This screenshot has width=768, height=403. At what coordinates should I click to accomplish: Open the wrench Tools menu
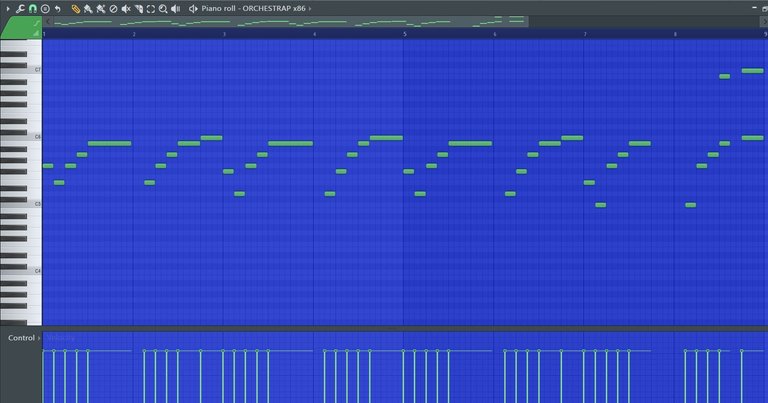pyautogui.click(x=20, y=8)
